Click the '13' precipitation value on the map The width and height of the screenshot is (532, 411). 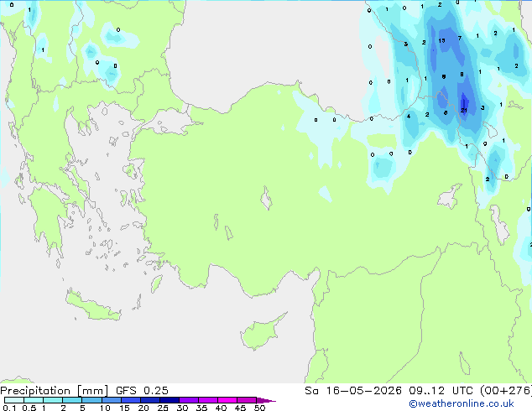click(x=441, y=41)
